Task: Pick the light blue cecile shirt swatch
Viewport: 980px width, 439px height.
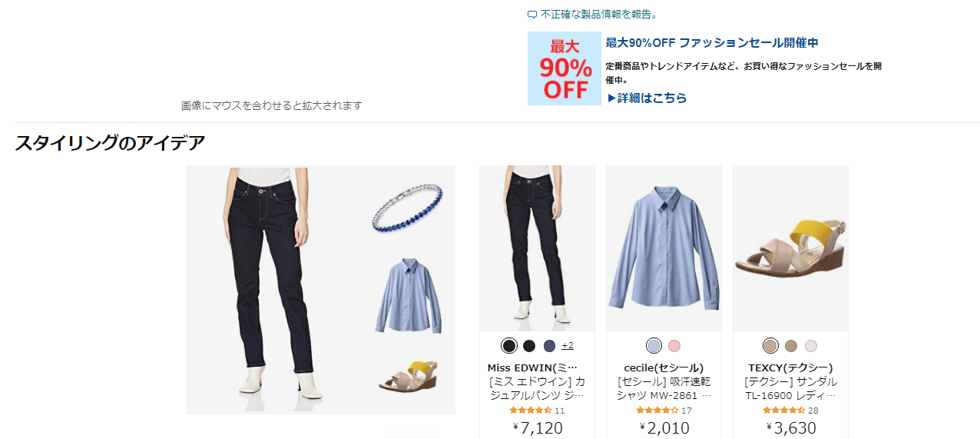Action: (654, 346)
